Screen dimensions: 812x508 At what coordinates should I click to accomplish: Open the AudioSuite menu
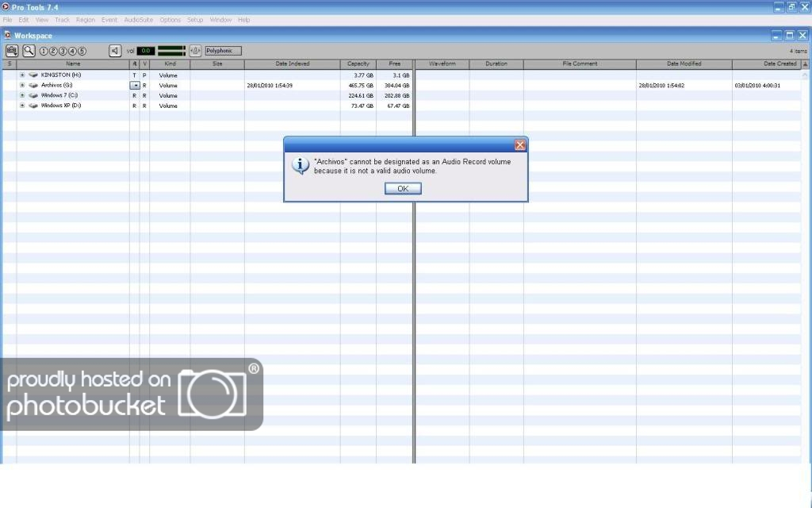[x=138, y=20]
